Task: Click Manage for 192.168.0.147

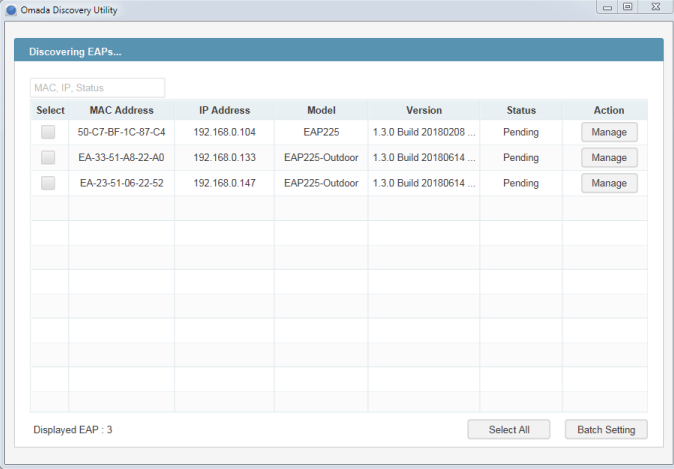Action: click(x=609, y=183)
